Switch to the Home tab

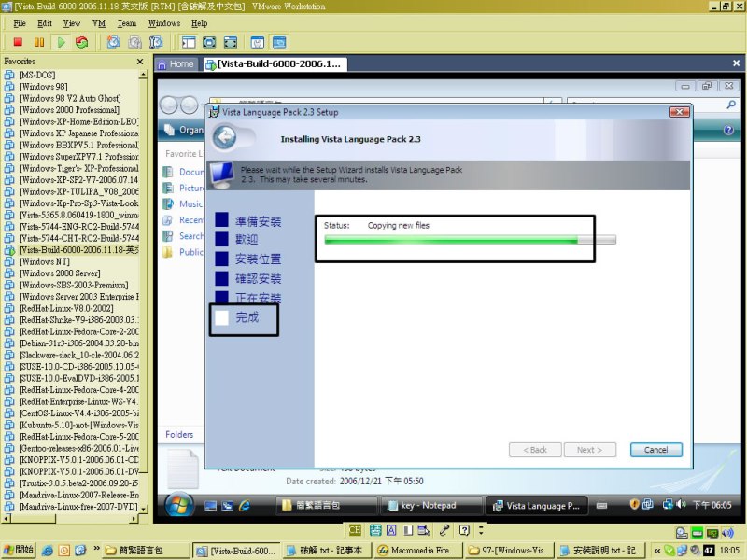tap(176, 64)
